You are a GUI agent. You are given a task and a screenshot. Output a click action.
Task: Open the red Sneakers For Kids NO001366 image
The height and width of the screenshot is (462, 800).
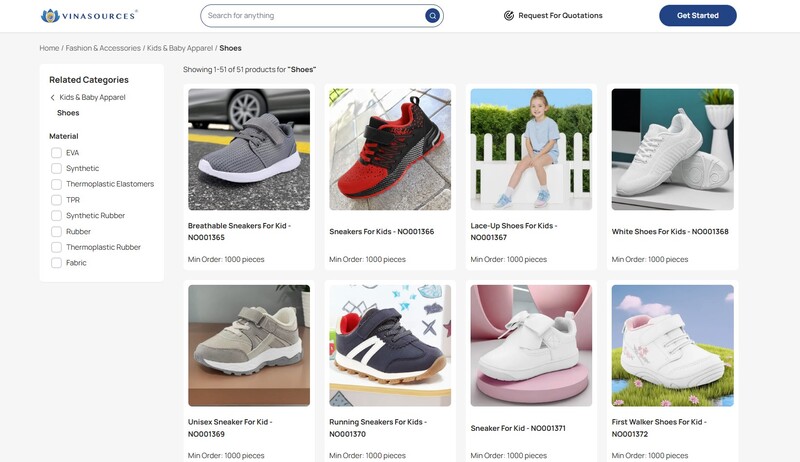390,149
